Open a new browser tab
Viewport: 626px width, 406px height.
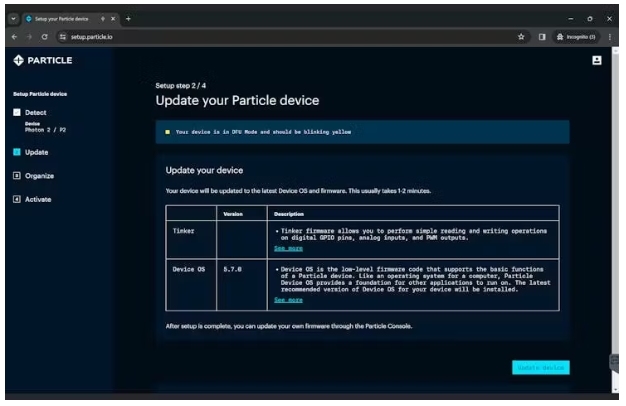coord(128,18)
